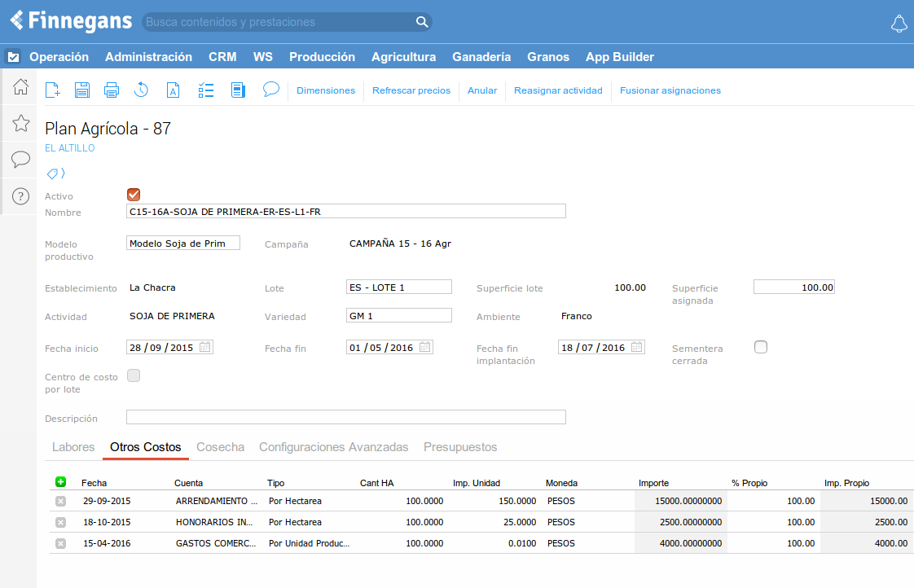Add a new cost row with green plus
This screenshot has height=588, width=914.
point(60,482)
